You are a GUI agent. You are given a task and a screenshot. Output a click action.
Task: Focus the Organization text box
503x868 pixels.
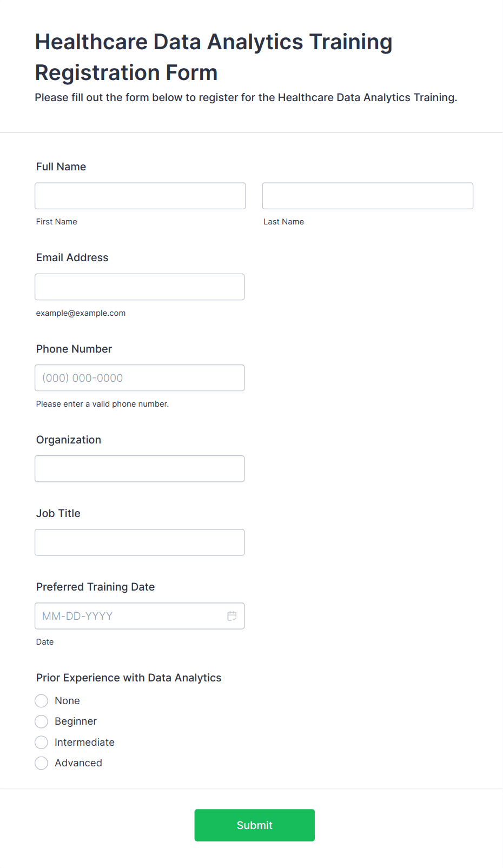click(x=140, y=469)
